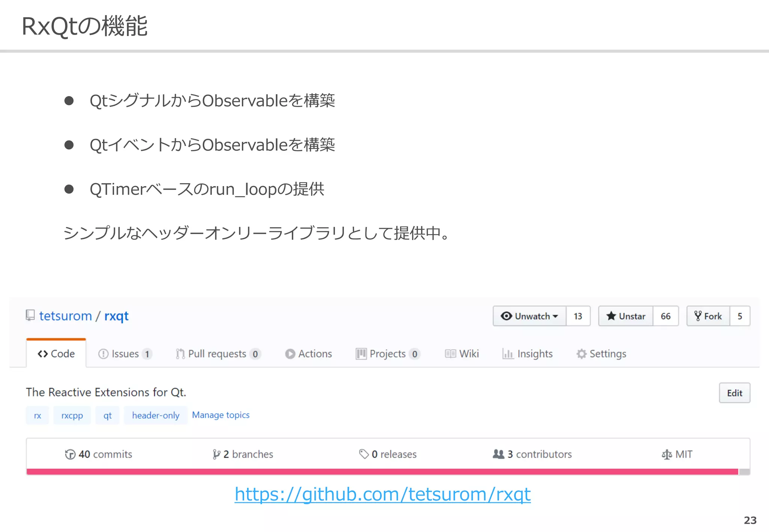View 0 releases
The width and height of the screenshot is (769, 532).
(388, 454)
